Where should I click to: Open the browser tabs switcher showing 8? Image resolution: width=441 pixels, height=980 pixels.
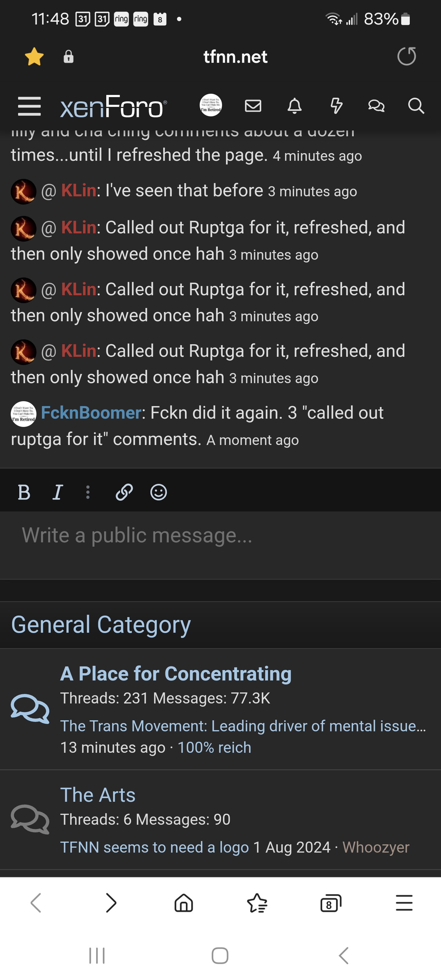point(331,903)
